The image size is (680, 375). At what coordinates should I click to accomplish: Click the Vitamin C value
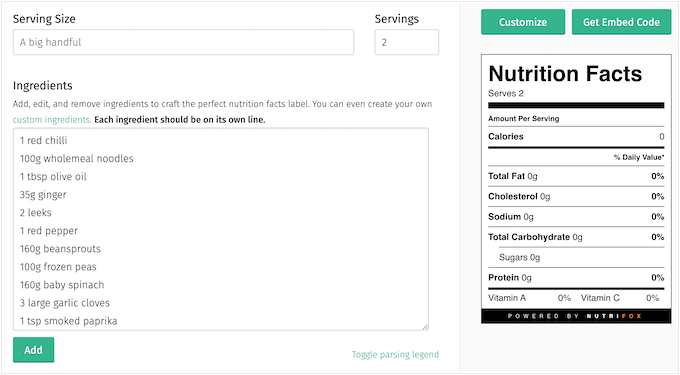653,298
